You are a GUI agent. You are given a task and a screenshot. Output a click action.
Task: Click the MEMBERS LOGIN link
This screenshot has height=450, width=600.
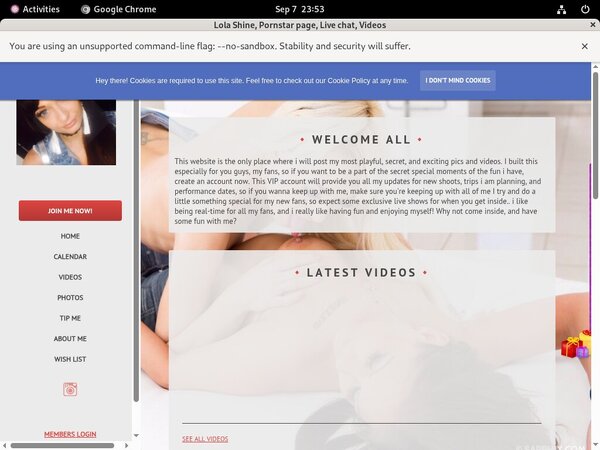[70, 434]
